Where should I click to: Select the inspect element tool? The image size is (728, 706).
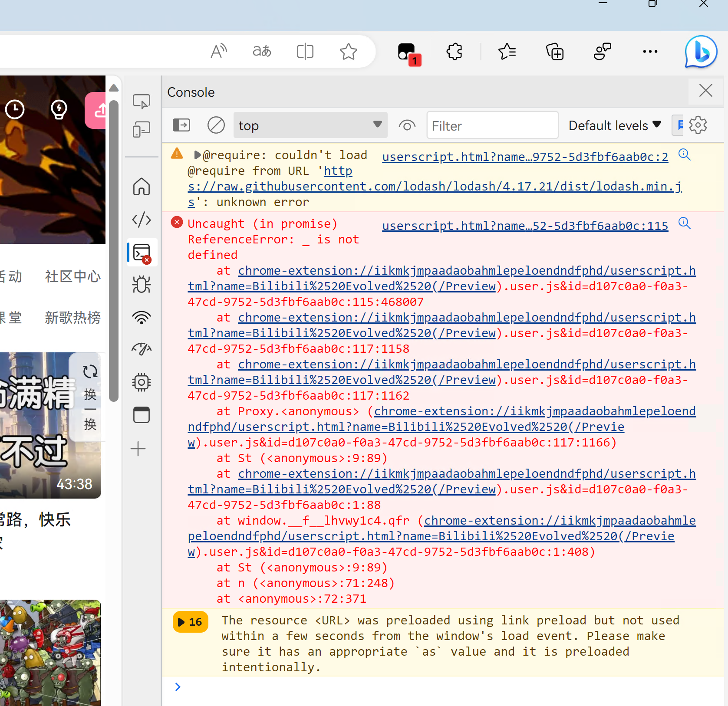click(141, 101)
